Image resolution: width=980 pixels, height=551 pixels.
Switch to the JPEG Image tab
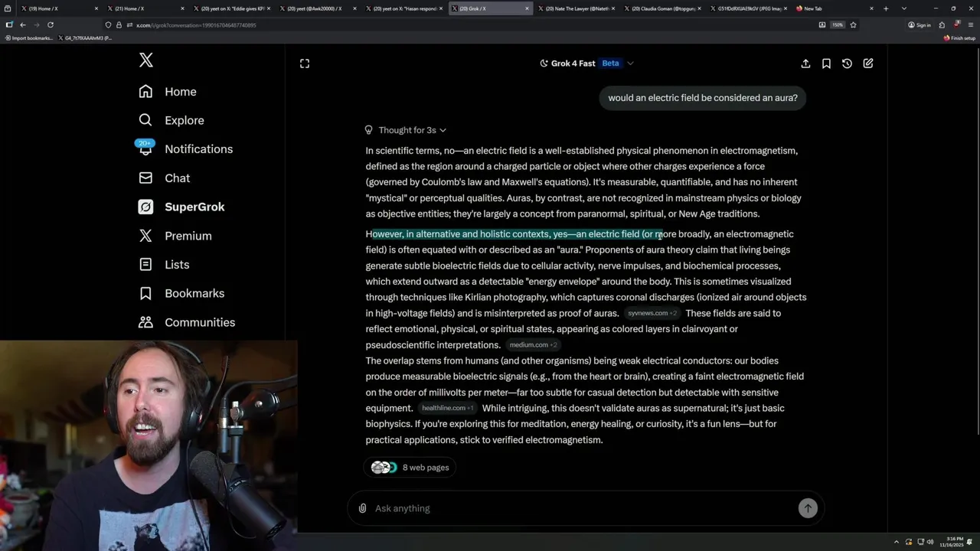748,8
